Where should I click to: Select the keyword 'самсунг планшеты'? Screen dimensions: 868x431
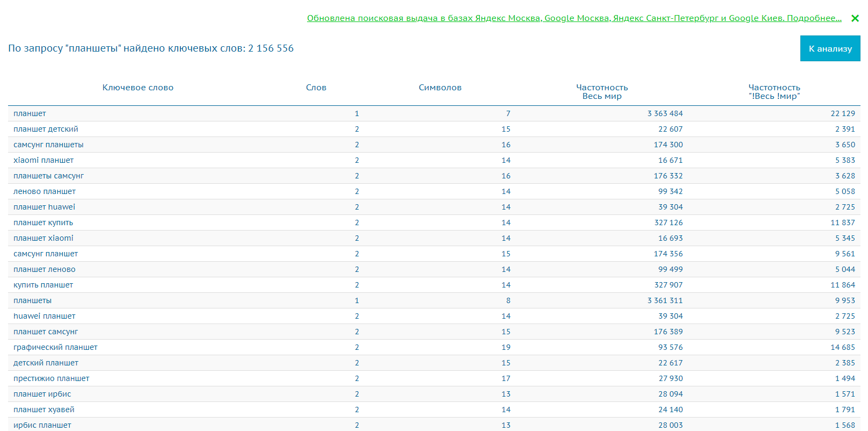point(48,145)
